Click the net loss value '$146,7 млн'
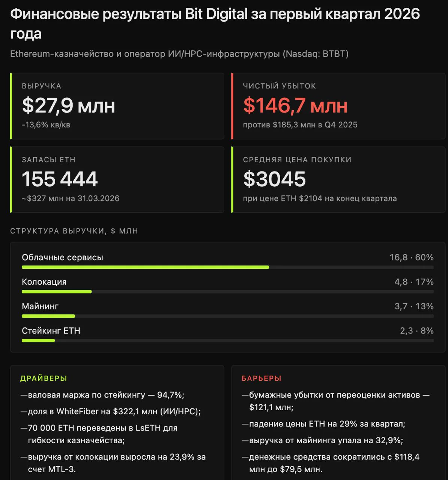 [295, 105]
